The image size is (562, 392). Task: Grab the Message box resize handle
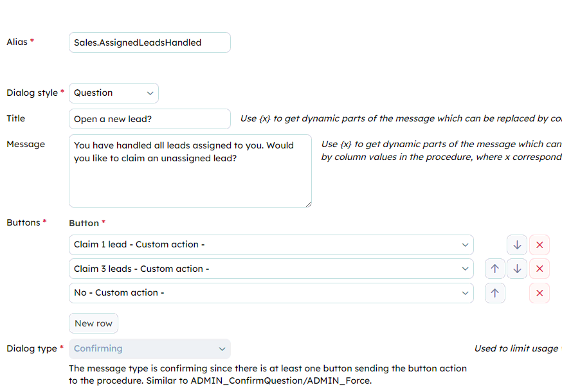[309, 204]
